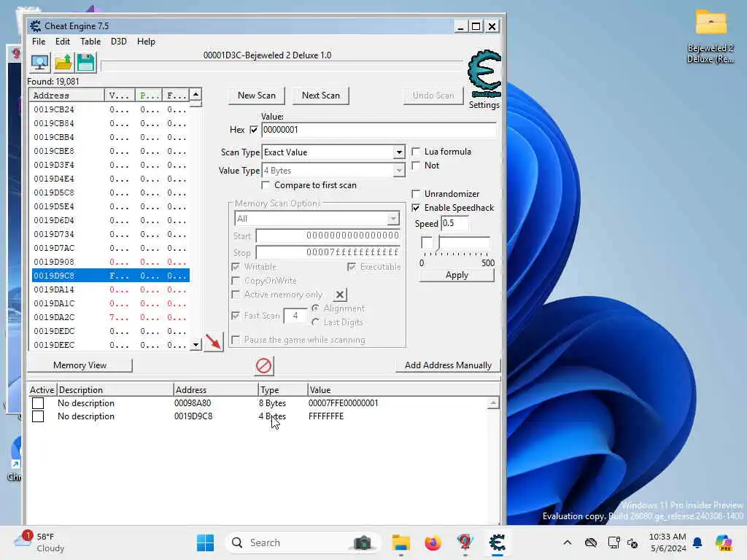747x560 pixels.
Task: Activate entry for address 00098A80
Action: 38,403
